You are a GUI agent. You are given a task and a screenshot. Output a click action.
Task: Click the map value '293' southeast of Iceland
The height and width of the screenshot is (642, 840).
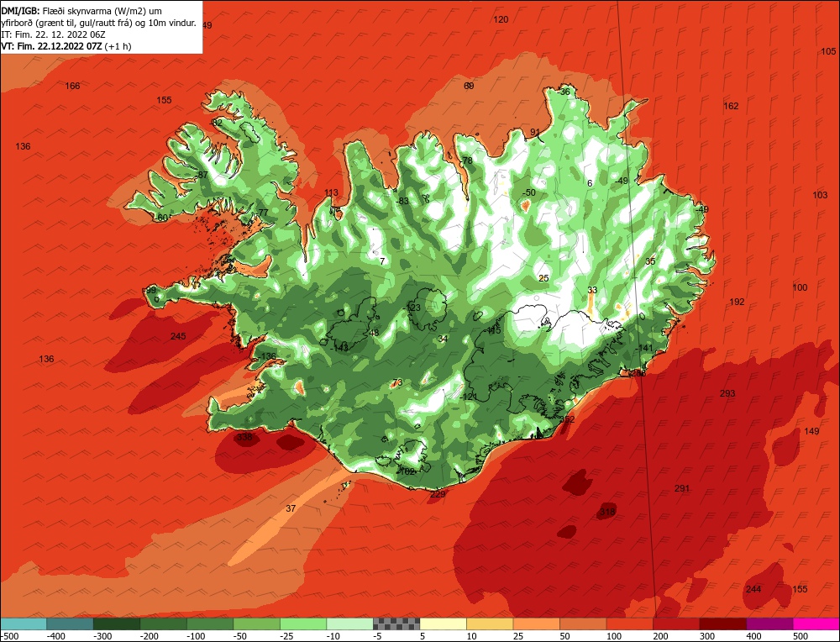(x=727, y=394)
